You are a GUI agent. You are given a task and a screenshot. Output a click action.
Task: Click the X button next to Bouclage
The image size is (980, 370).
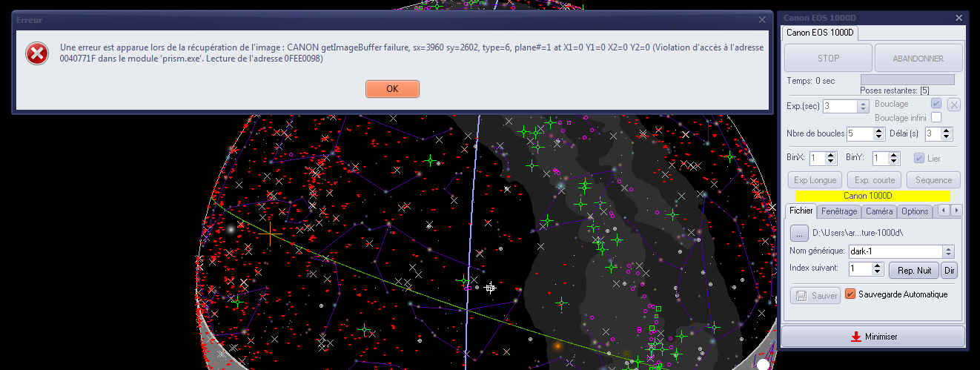point(954,105)
